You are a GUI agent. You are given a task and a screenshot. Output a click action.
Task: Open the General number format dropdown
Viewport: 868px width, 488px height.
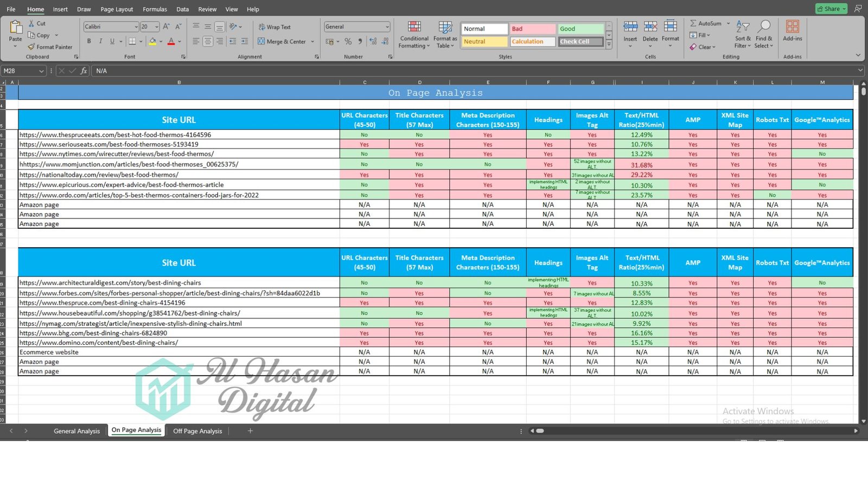pos(387,27)
